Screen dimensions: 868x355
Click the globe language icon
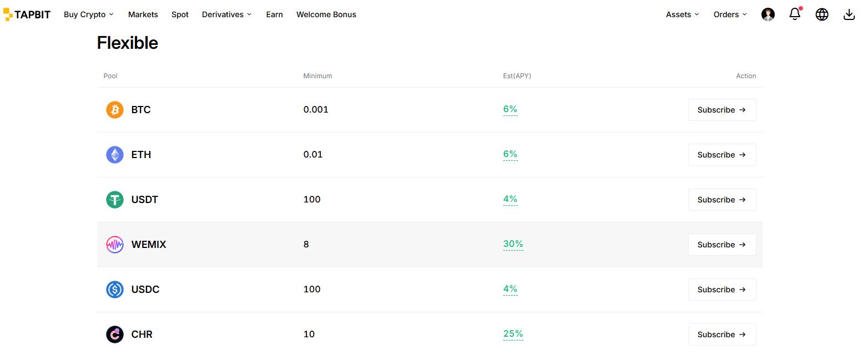pyautogui.click(x=822, y=14)
